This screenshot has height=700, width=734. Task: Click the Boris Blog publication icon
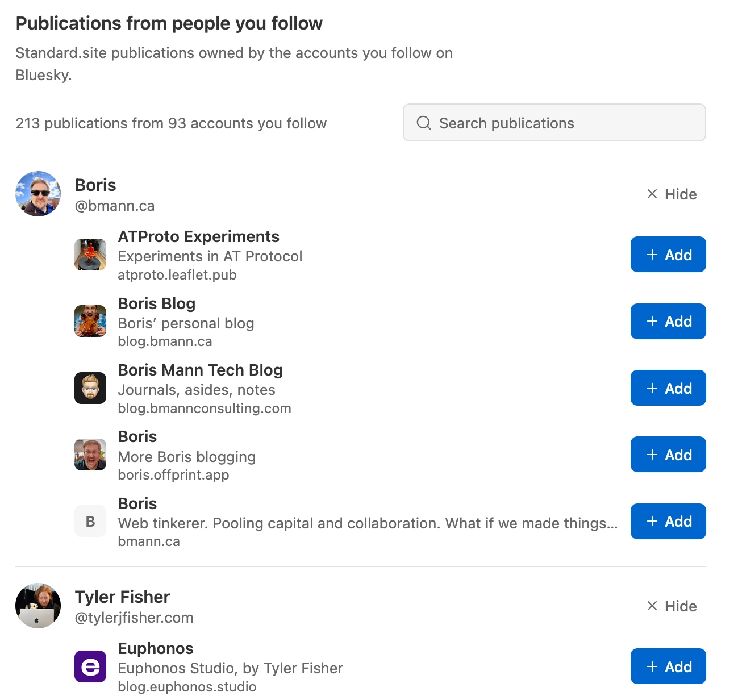[90, 321]
